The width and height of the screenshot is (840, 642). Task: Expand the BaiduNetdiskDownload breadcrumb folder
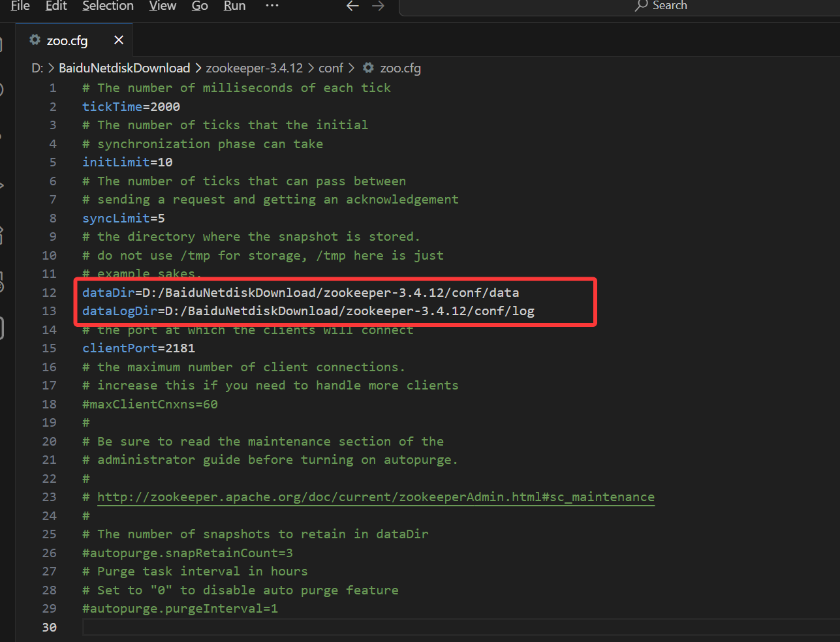[x=124, y=69]
